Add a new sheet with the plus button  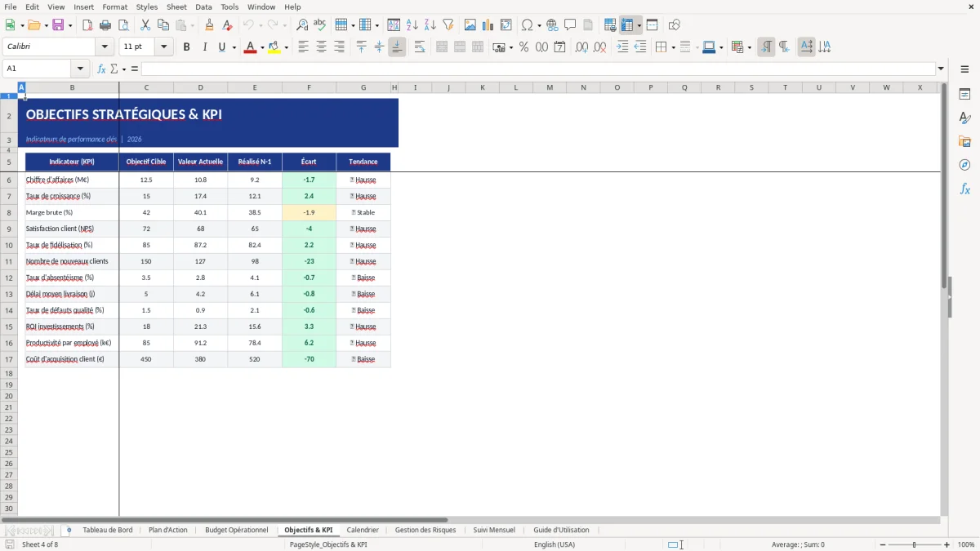point(69,530)
